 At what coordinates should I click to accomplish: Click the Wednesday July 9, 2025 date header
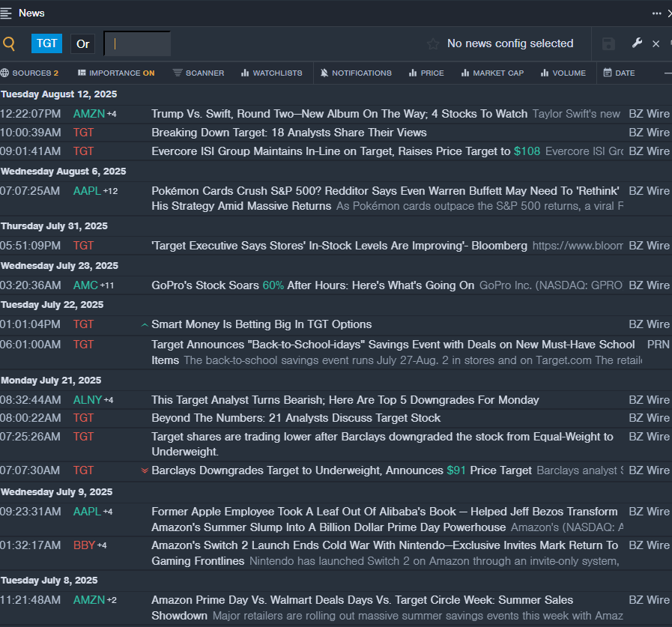57,492
